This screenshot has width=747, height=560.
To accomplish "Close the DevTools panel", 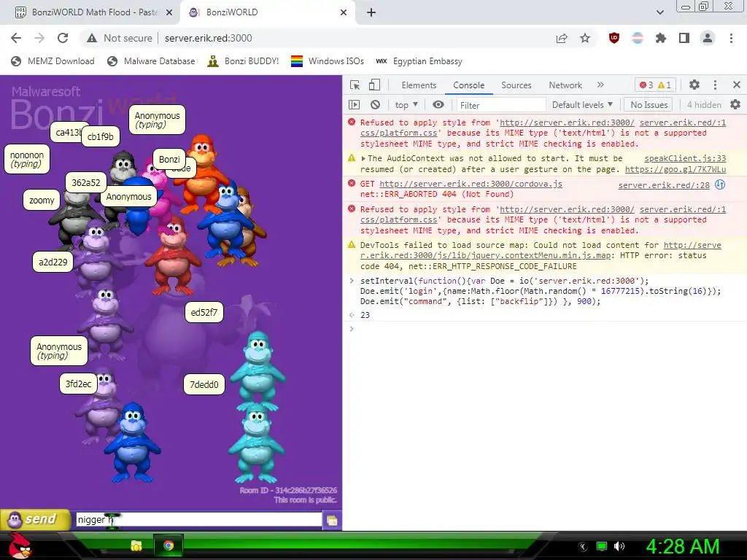I will coord(737,85).
